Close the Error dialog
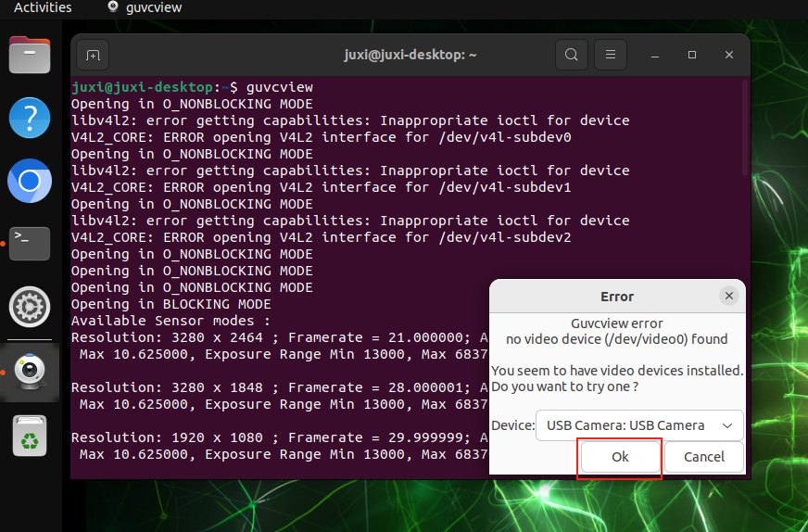Image resolution: width=808 pixels, height=532 pixels. [728, 296]
